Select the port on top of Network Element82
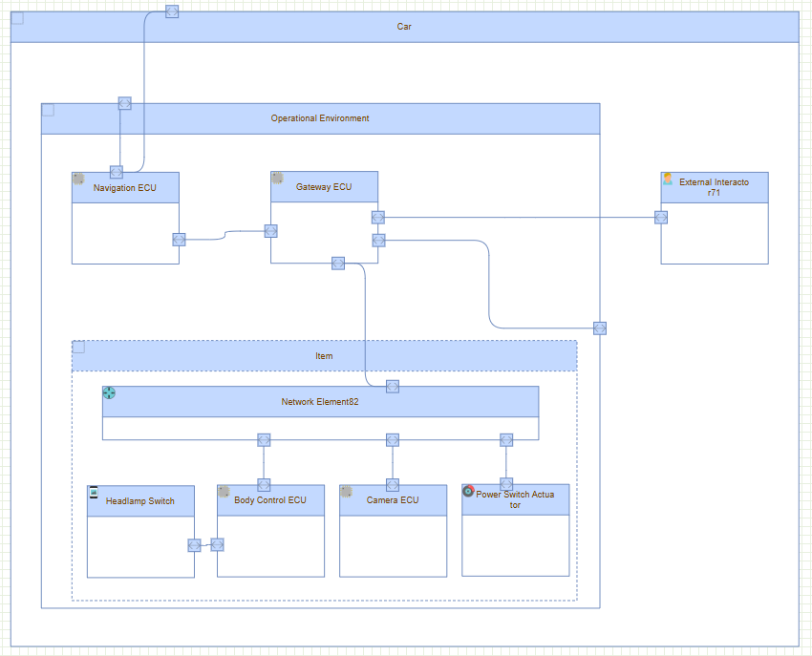The height and width of the screenshot is (656, 812). pos(393,386)
